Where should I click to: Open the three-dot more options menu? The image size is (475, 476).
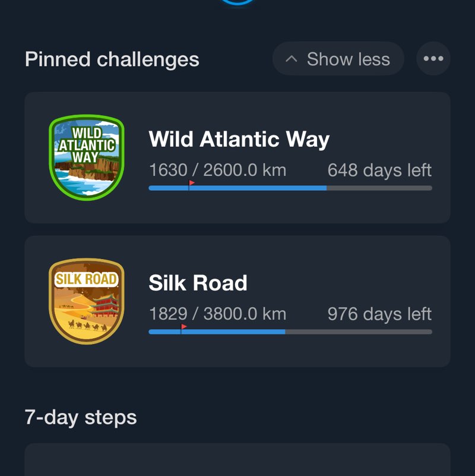click(x=433, y=59)
